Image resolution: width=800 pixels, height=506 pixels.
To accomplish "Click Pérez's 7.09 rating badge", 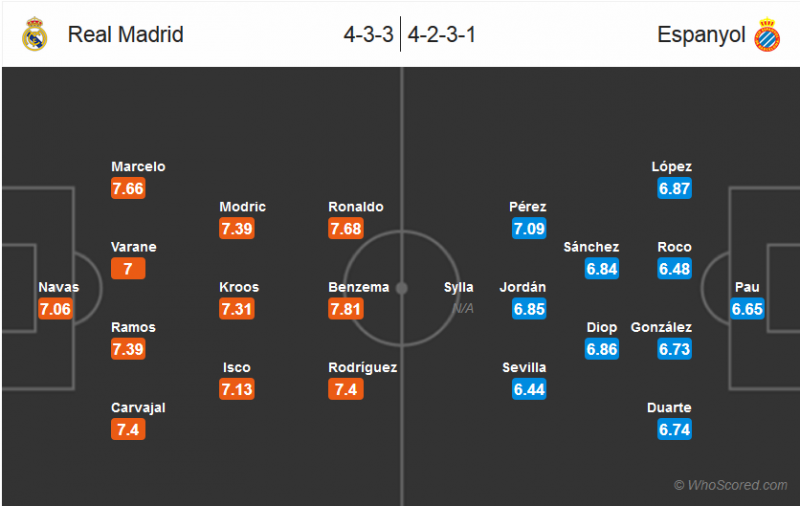I will tap(529, 229).
